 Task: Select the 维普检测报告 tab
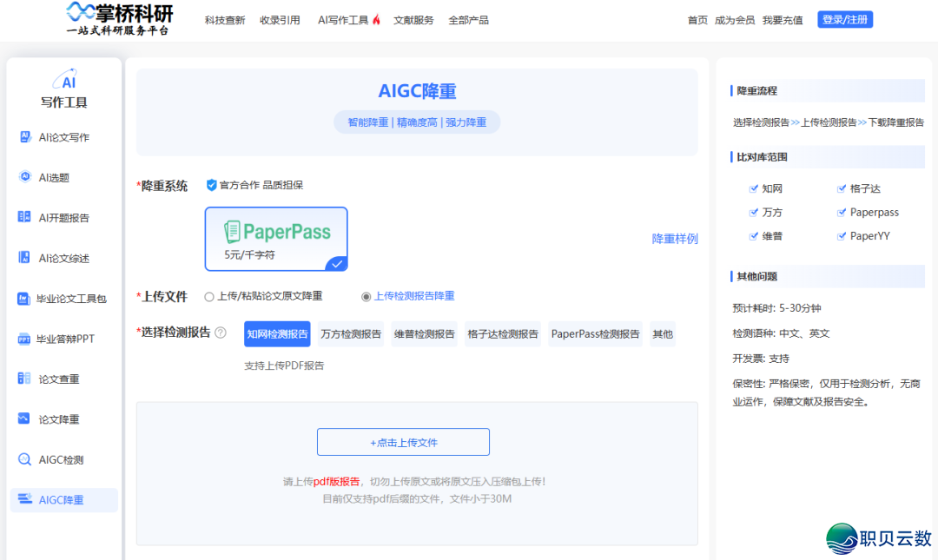424,334
